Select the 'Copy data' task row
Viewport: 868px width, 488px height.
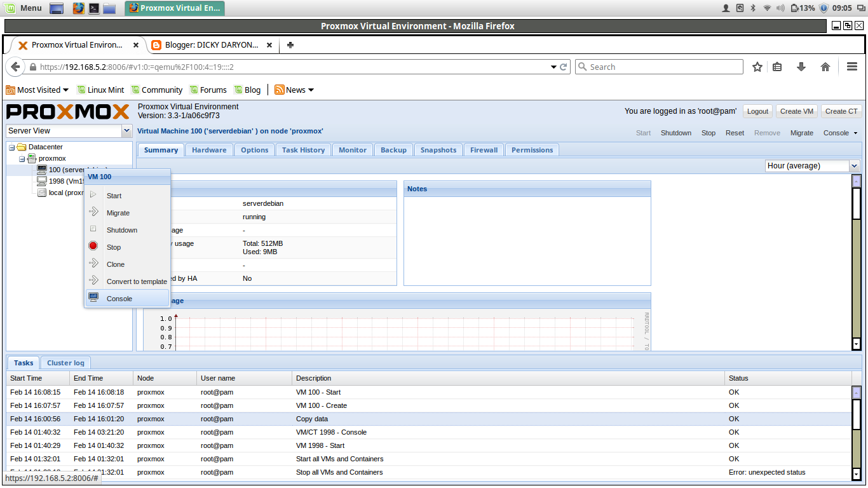(429, 419)
